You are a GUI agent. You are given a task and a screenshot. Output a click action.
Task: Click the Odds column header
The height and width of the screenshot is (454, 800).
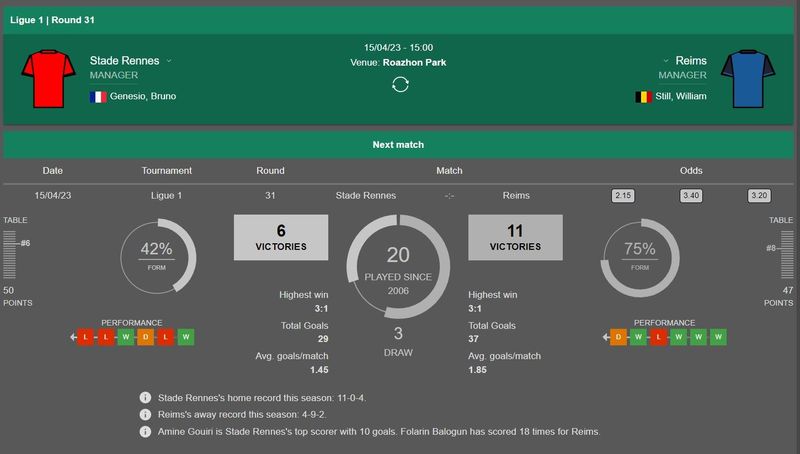coord(691,170)
